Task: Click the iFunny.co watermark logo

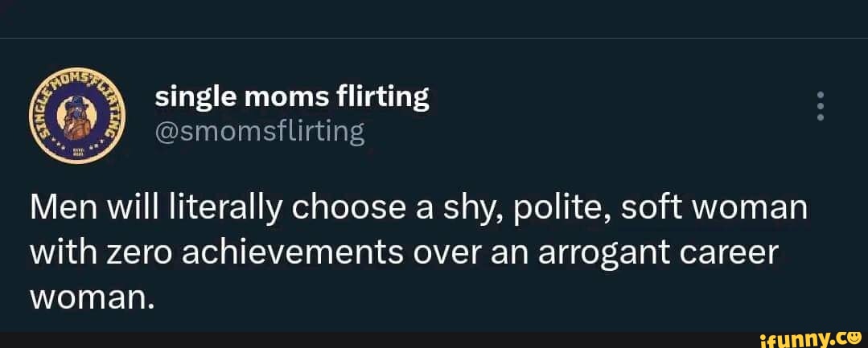Action: pos(803,334)
